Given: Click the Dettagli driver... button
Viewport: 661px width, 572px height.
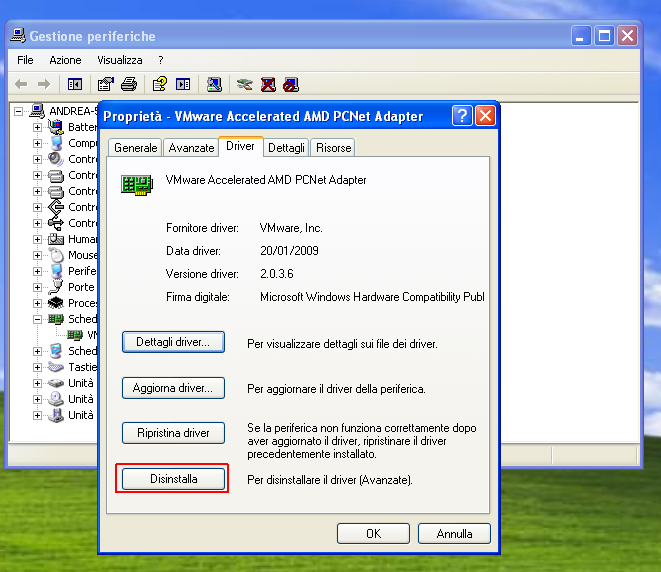Looking at the screenshot, I should point(173,342).
